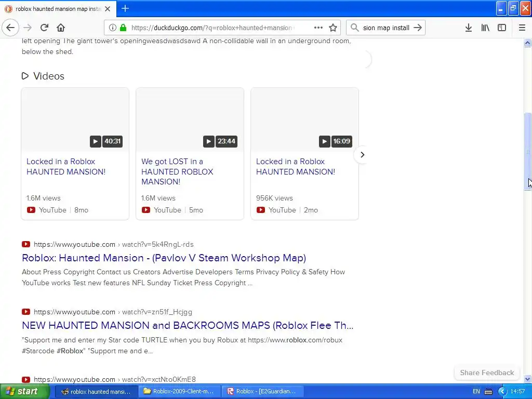Play the 16:09 video thumbnail

click(304, 119)
